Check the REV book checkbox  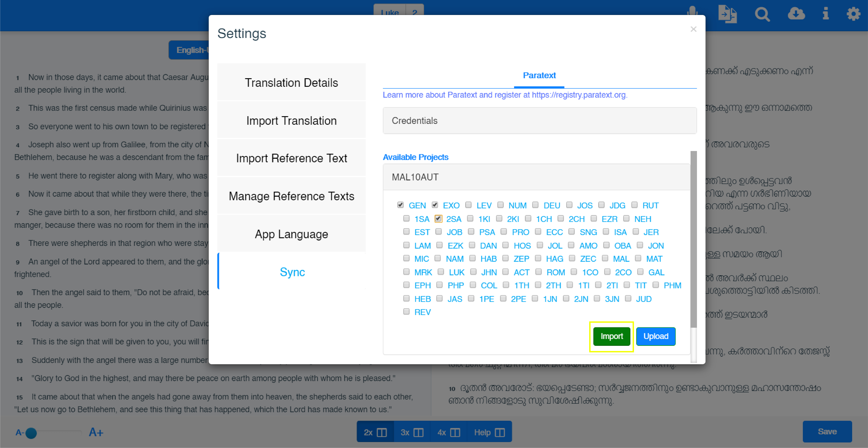[x=406, y=312]
